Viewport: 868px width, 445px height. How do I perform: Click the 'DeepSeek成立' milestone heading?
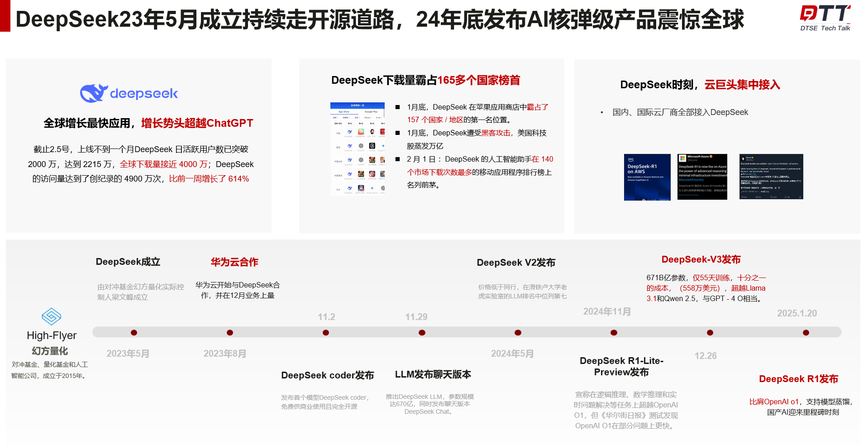128,262
